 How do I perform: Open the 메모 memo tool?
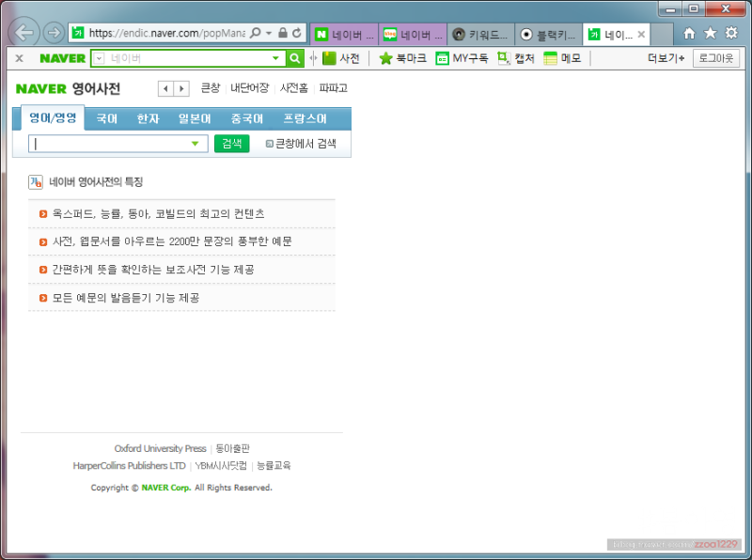tap(562, 58)
